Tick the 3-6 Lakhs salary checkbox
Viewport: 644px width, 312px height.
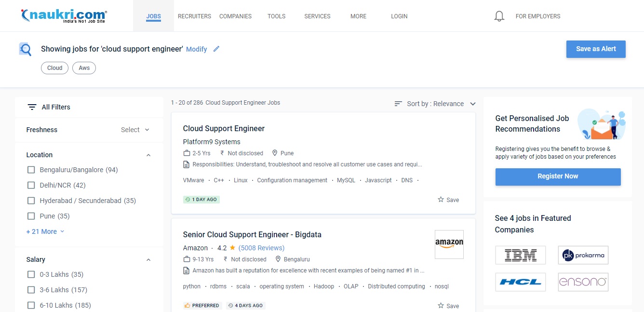point(31,290)
